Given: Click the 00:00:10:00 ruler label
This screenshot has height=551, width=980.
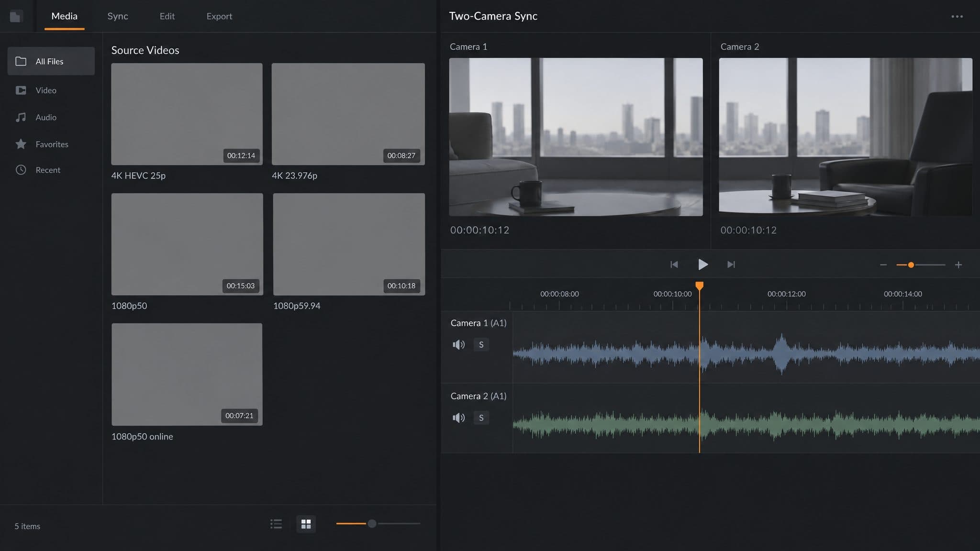Looking at the screenshot, I should click(x=672, y=294).
